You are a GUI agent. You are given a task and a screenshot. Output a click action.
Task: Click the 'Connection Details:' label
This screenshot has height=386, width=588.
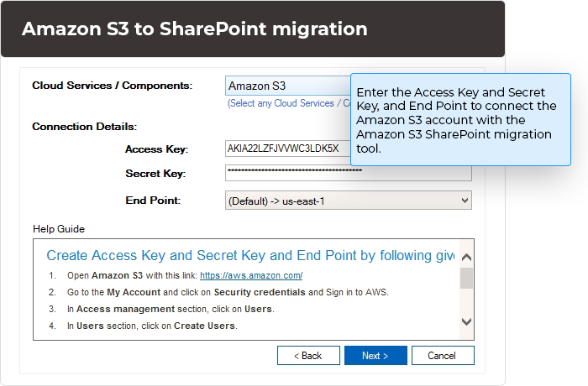pyautogui.click(x=85, y=127)
